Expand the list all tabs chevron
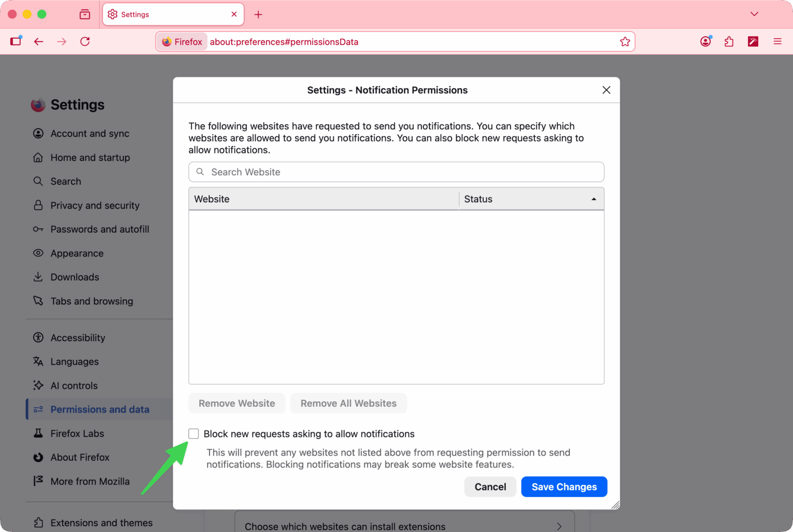The width and height of the screenshot is (793, 532). tap(754, 14)
